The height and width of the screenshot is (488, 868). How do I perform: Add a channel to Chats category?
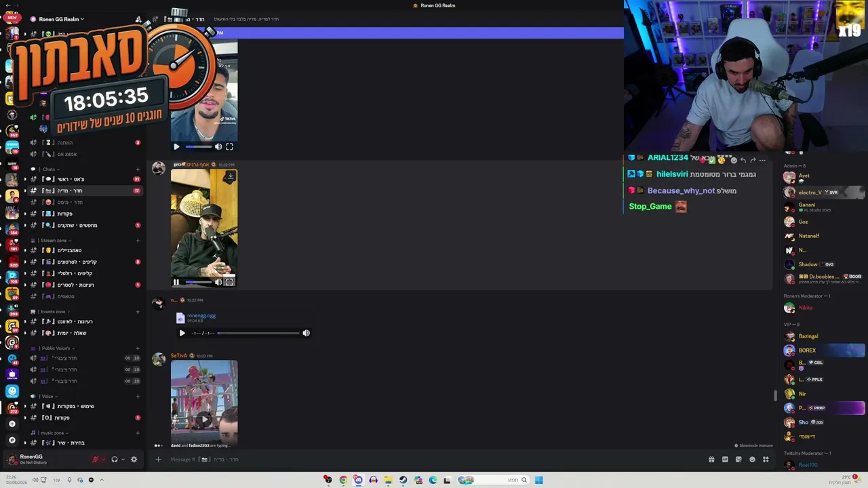tap(138, 169)
